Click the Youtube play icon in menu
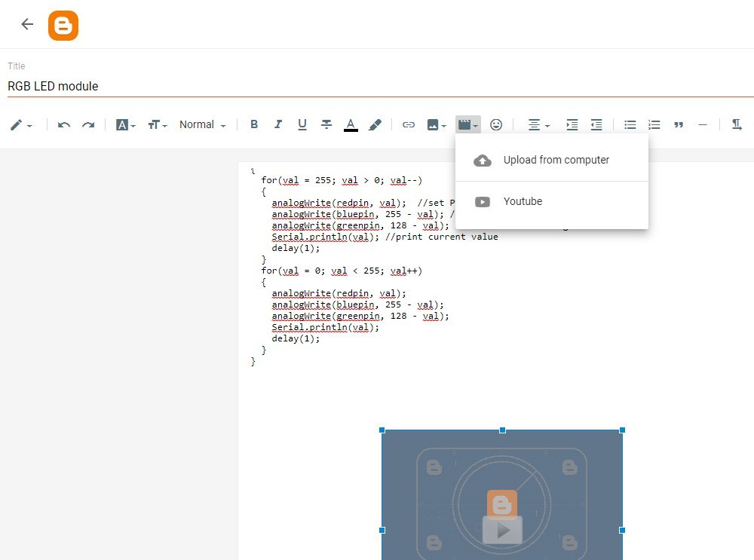 point(483,202)
